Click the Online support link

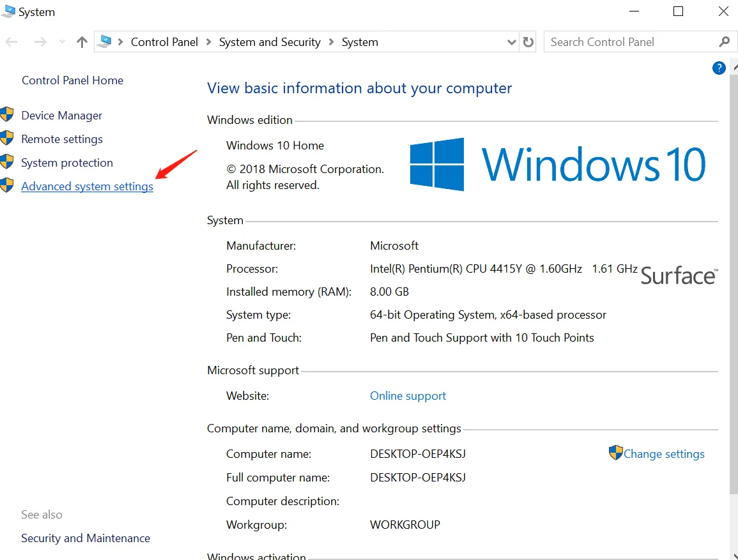pyautogui.click(x=408, y=396)
